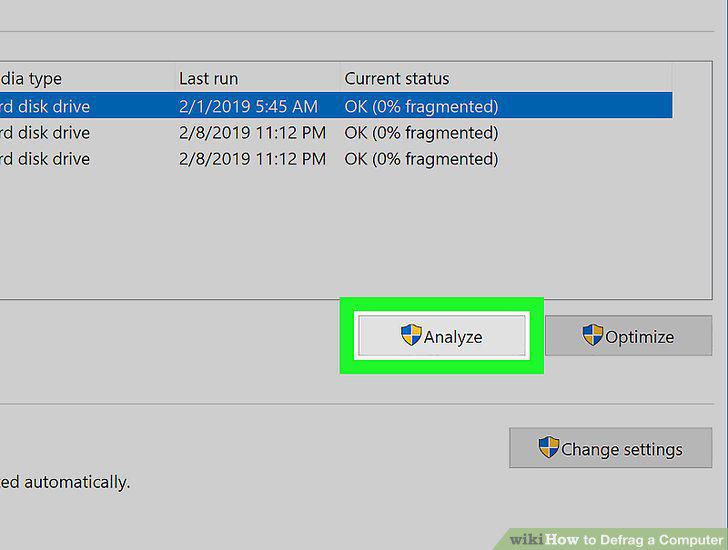Select the drive last run 2/1/2019 5:45 AM
The height and width of the screenshot is (550, 728).
tap(336, 105)
